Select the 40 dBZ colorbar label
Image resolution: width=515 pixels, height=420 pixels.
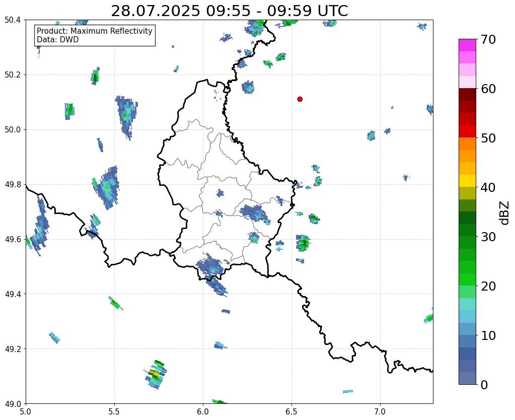(x=488, y=187)
